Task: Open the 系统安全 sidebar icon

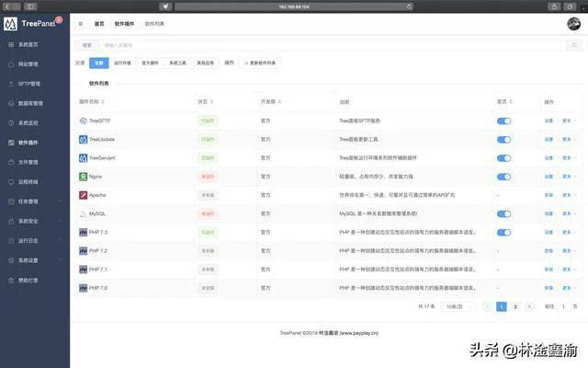Action: (11, 221)
